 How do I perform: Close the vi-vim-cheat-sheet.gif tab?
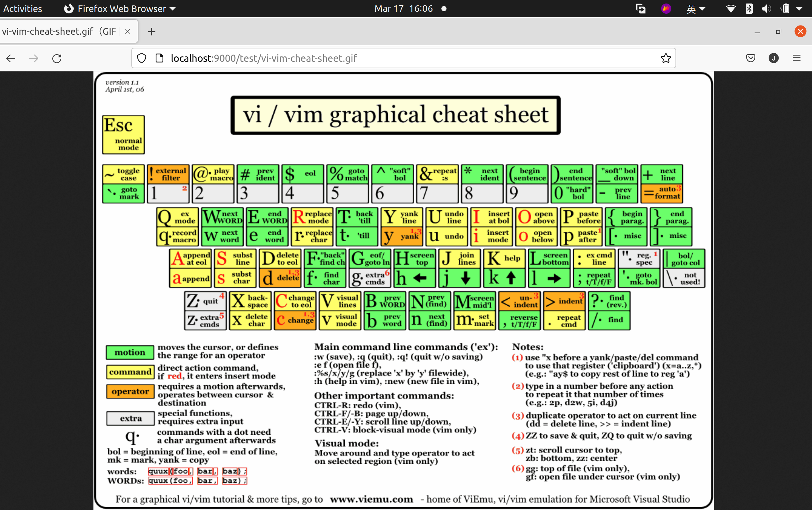128,31
